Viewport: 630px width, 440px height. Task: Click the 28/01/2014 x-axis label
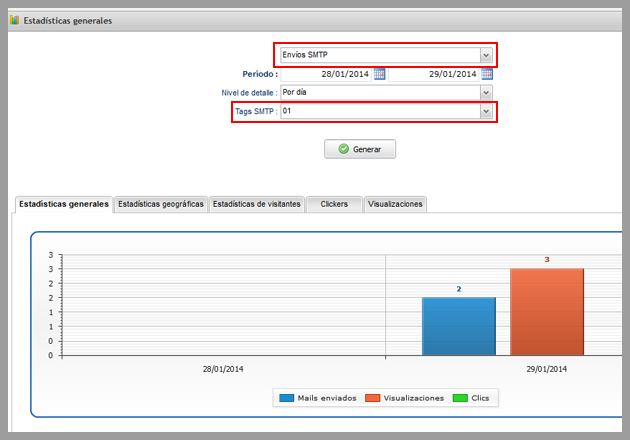pos(223,369)
